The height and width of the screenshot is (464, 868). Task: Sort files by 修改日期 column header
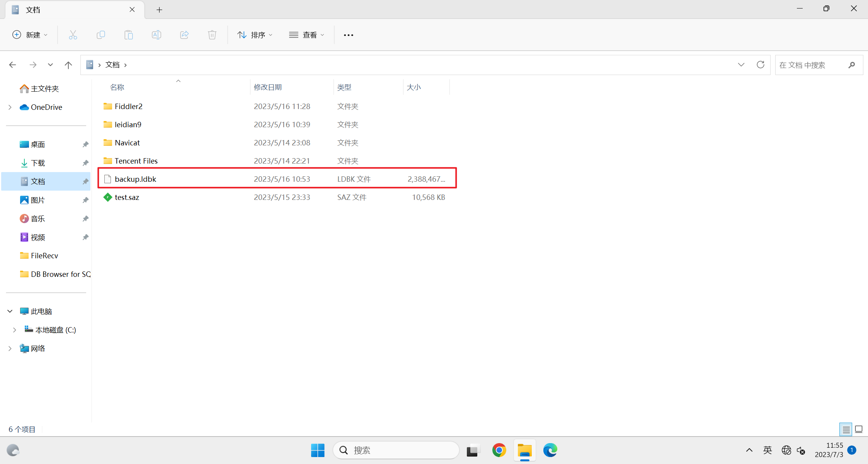[x=268, y=87]
